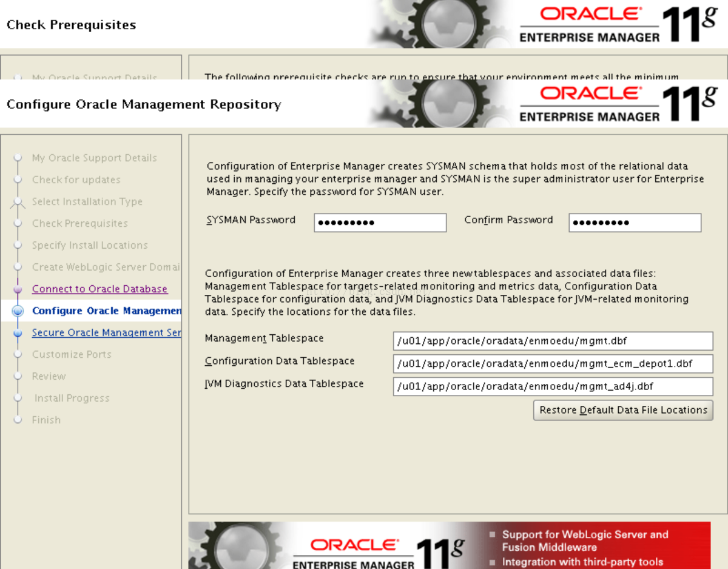Click the Check Prerequisites sidebar step
The height and width of the screenshot is (569, 728).
[79, 223]
